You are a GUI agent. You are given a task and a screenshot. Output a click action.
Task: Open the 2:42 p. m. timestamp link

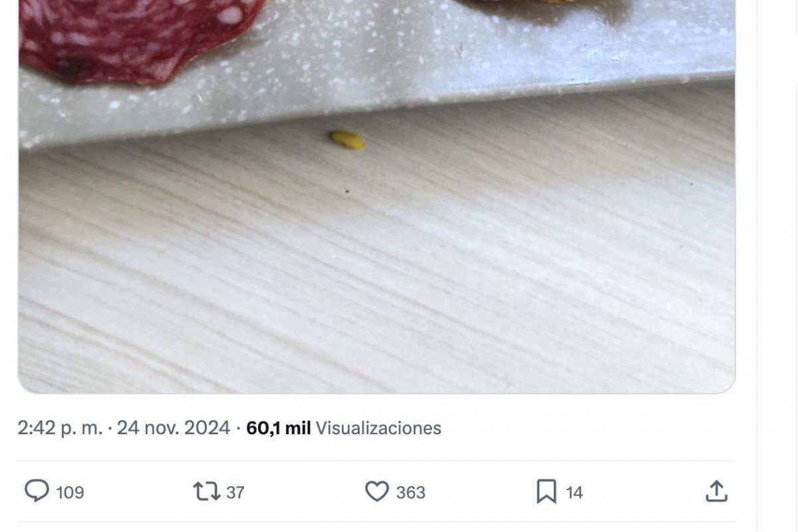pos(60,428)
